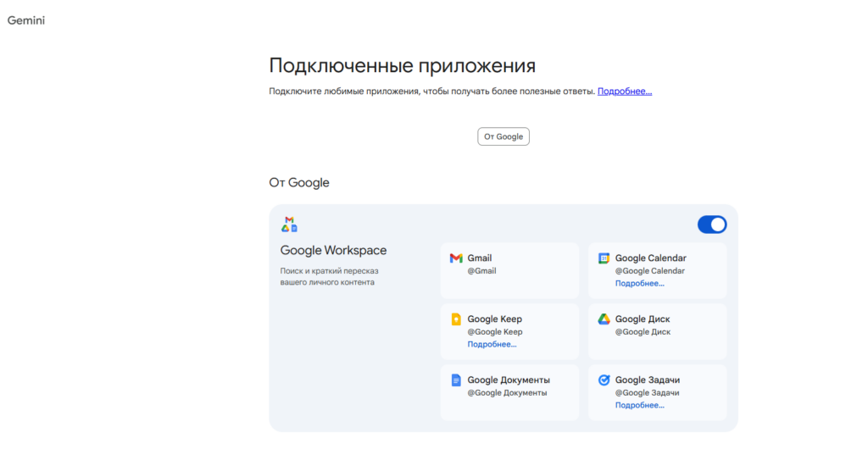Click the Google Workspace combined apps icon
The width and height of the screenshot is (868, 449).
click(290, 224)
